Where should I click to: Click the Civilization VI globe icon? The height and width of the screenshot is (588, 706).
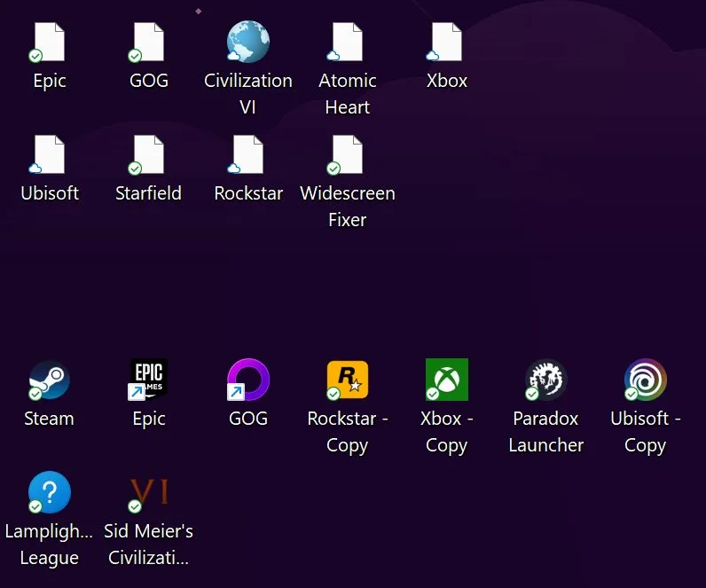click(x=247, y=42)
